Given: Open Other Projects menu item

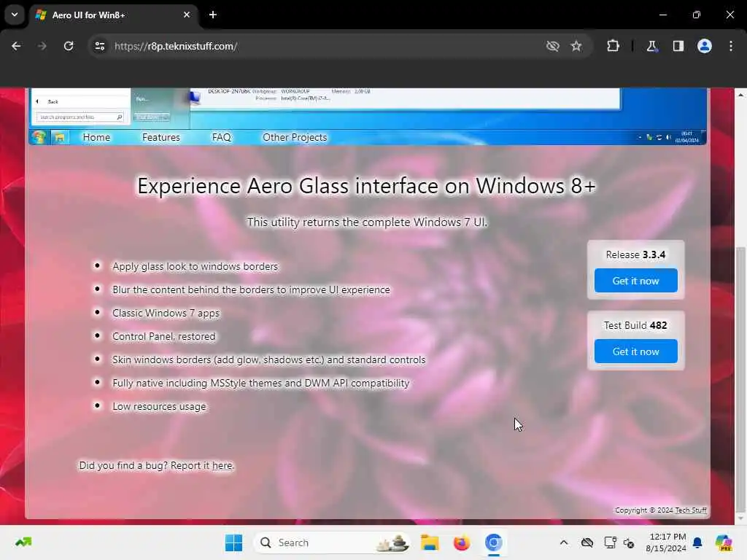Looking at the screenshot, I should point(295,137).
